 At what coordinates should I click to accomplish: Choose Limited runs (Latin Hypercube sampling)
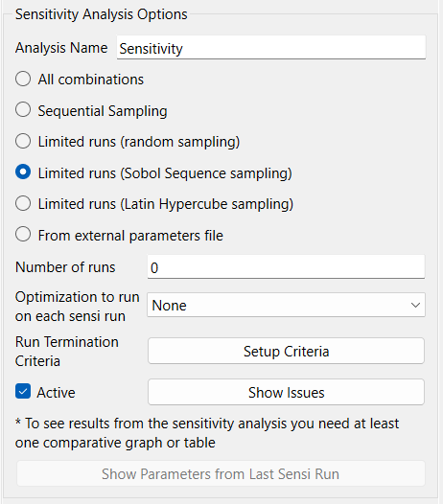[23, 203]
